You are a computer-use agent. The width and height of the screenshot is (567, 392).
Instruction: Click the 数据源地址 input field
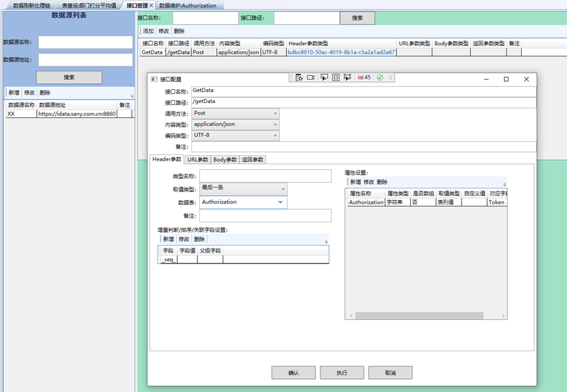[85, 60]
